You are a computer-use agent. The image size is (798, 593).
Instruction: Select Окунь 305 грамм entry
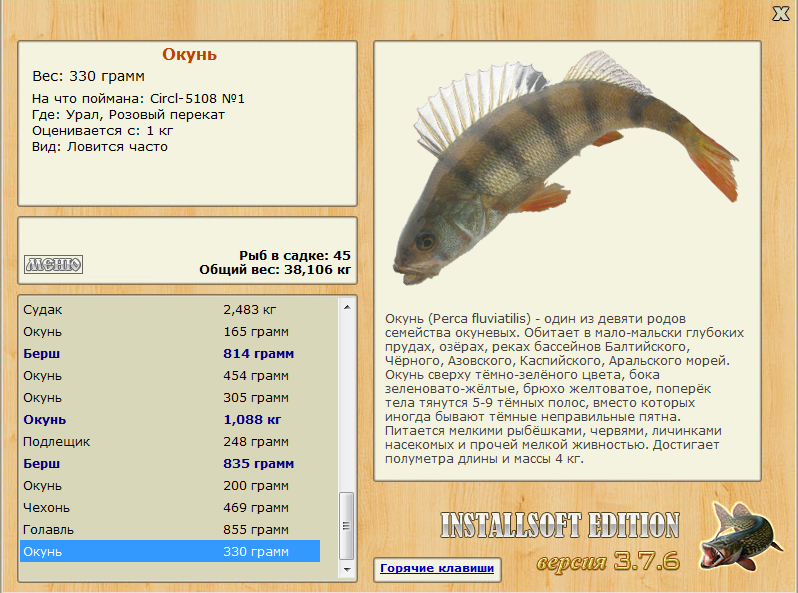pyautogui.click(x=170, y=398)
